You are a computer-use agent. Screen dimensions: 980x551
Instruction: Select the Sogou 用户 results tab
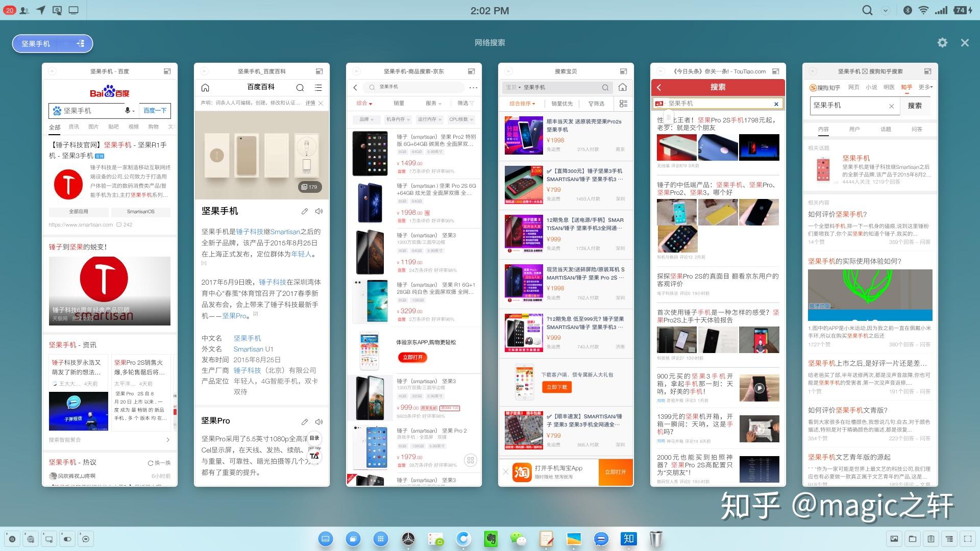[x=854, y=129]
